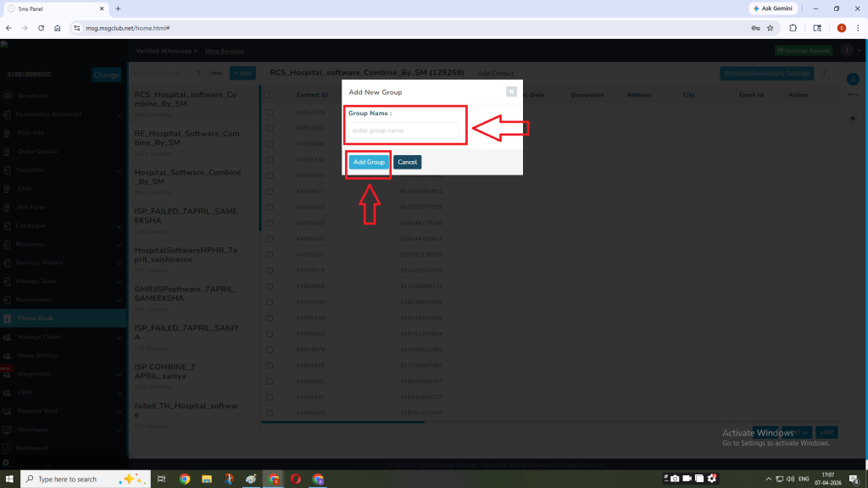Tick the checkbox for contact 84504576
This screenshot has height=488, width=868.
click(270, 112)
